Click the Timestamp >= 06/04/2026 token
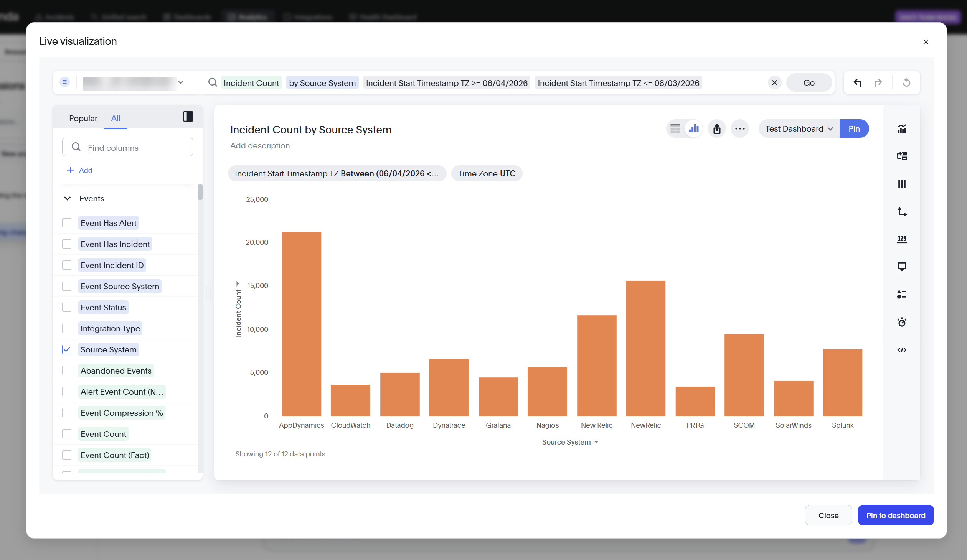This screenshot has height=560, width=967. coord(447,82)
